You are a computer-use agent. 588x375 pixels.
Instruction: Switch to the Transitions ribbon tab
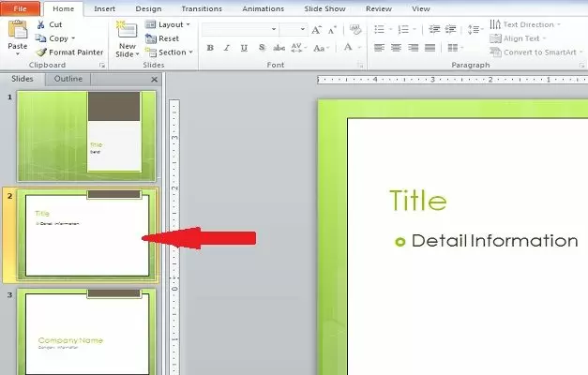pos(202,8)
